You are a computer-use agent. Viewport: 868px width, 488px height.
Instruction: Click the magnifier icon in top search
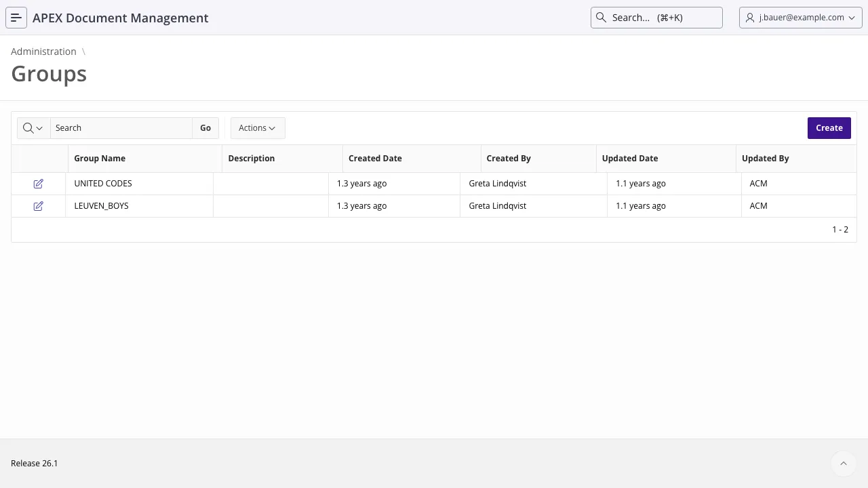coord(601,18)
